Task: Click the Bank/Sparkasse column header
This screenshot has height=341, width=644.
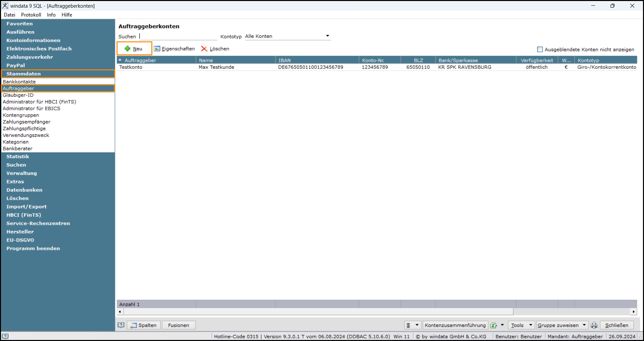Action: pyautogui.click(x=475, y=60)
